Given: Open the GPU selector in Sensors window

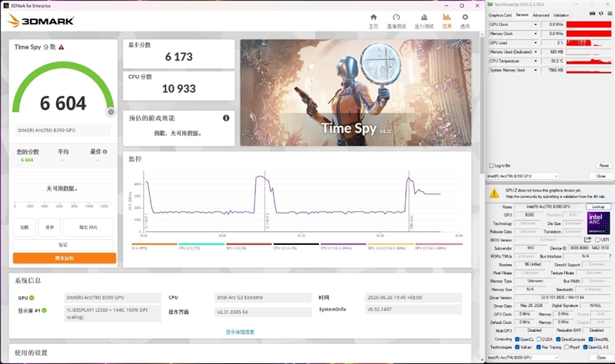Looking at the screenshot, I should (x=523, y=177).
